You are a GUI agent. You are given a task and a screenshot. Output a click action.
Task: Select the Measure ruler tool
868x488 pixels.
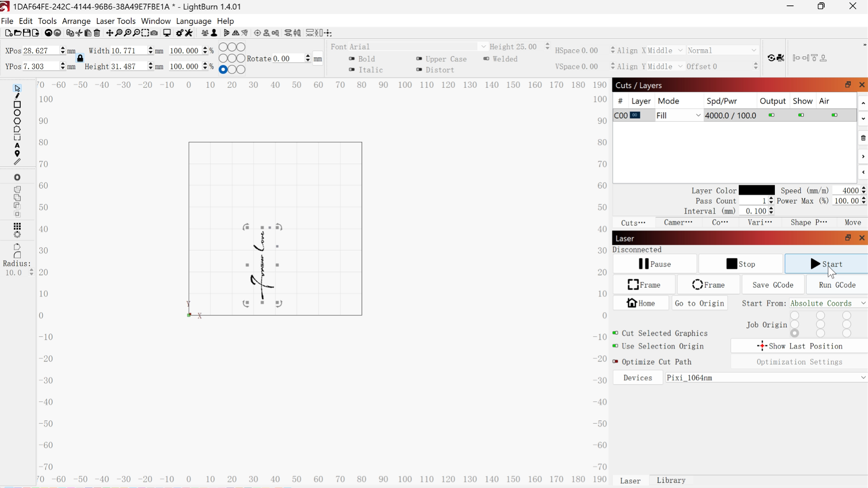17,162
